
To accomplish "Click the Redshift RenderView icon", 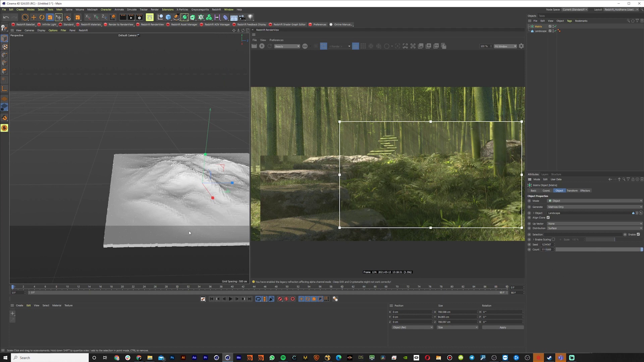I will click(x=139, y=24).
